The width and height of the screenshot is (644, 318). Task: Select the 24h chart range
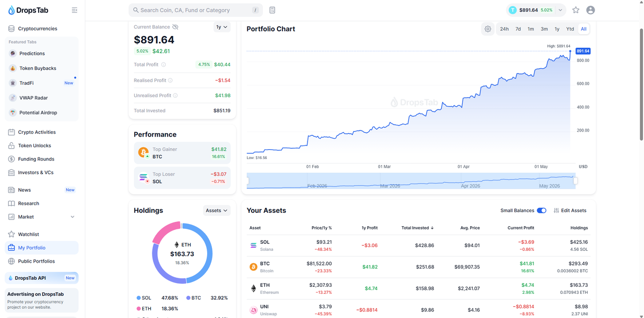(x=504, y=29)
